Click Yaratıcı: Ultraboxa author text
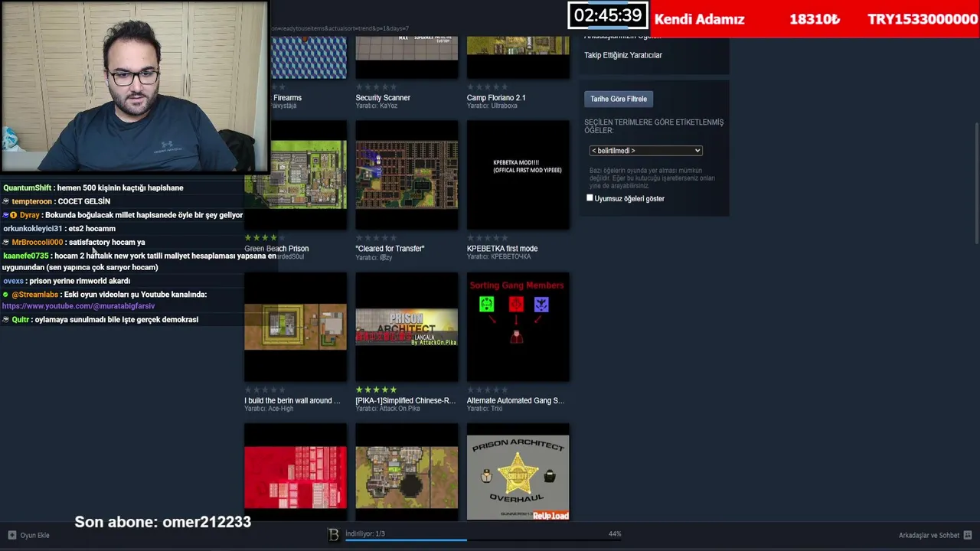Viewport: 980px width, 551px height. pos(492,106)
